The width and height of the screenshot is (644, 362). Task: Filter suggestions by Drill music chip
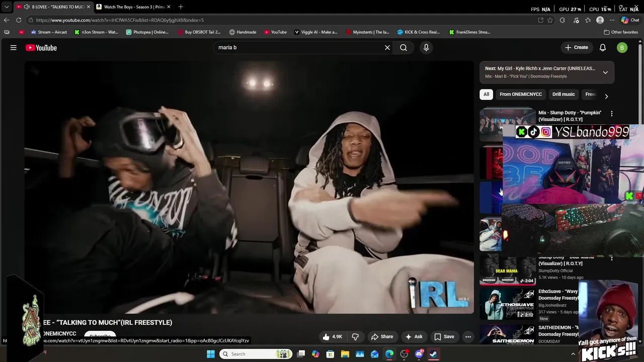pyautogui.click(x=563, y=94)
